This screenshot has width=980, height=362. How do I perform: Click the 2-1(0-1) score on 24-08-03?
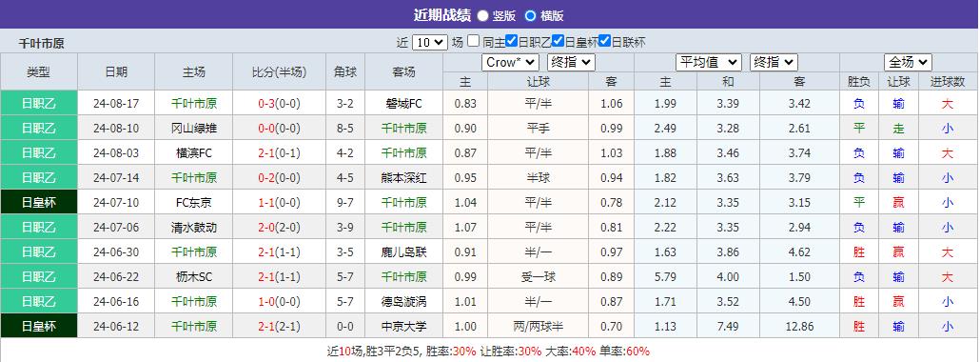click(280, 152)
